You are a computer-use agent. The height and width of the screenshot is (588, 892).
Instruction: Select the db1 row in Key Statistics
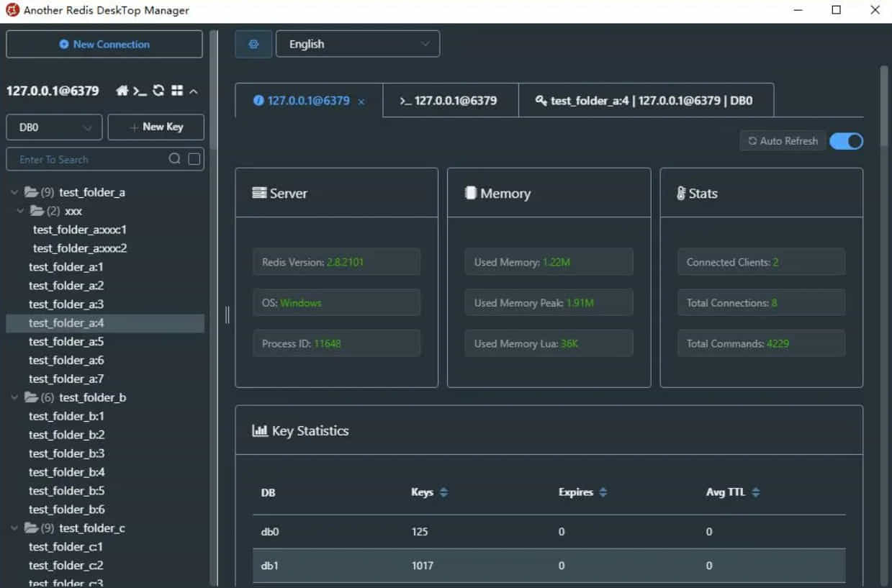tap(549, 566)
